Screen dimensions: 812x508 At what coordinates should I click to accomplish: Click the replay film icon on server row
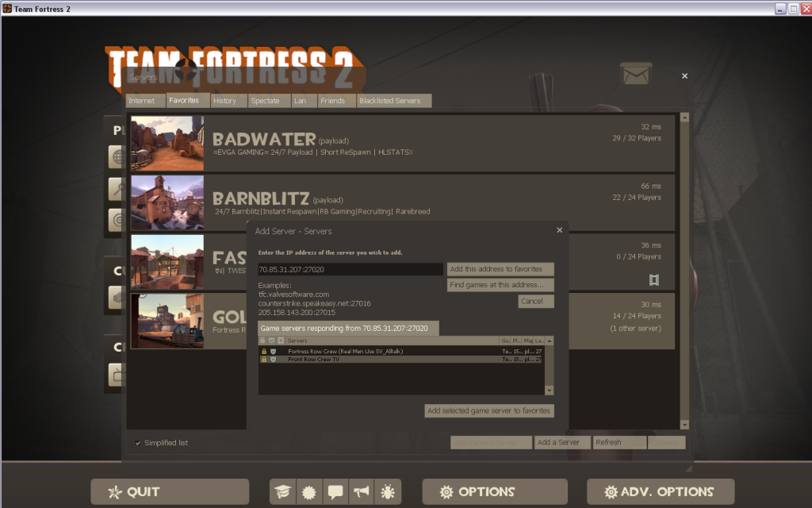[x=654, y=279]
